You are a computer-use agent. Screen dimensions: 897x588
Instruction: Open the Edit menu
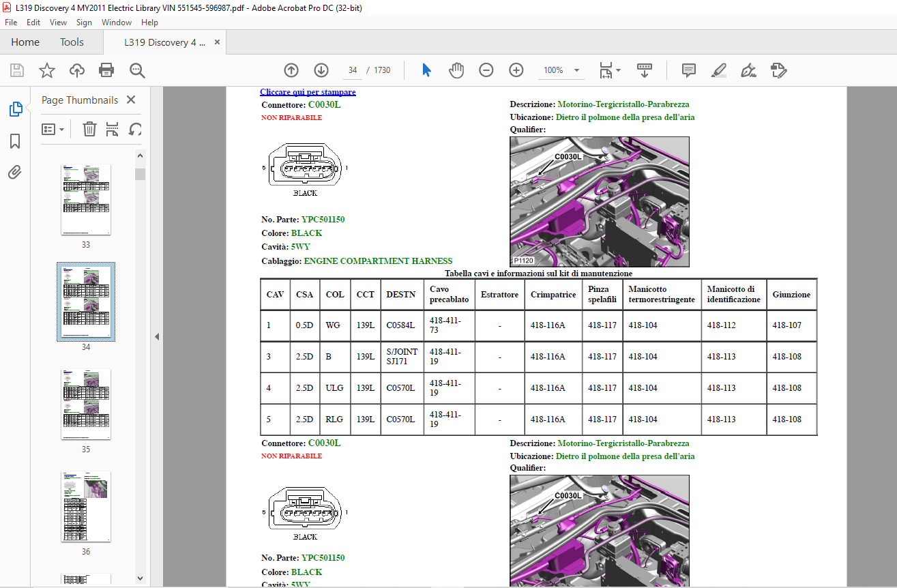tap(33, 23)
